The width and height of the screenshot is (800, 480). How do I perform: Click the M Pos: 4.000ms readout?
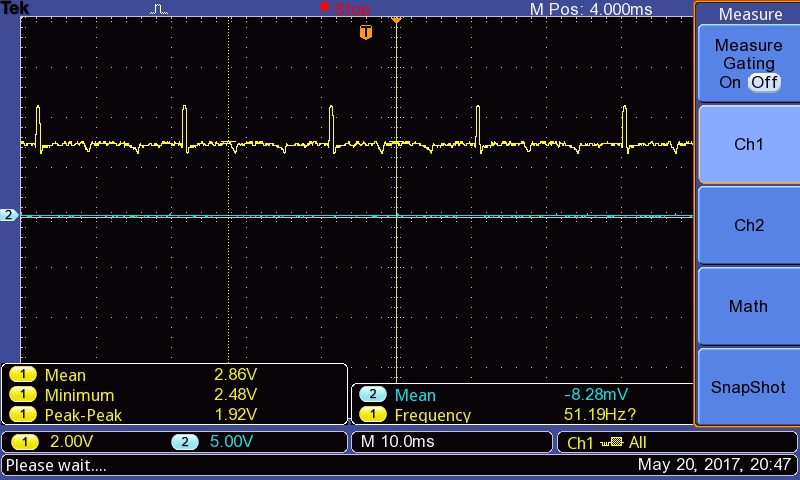591,9
